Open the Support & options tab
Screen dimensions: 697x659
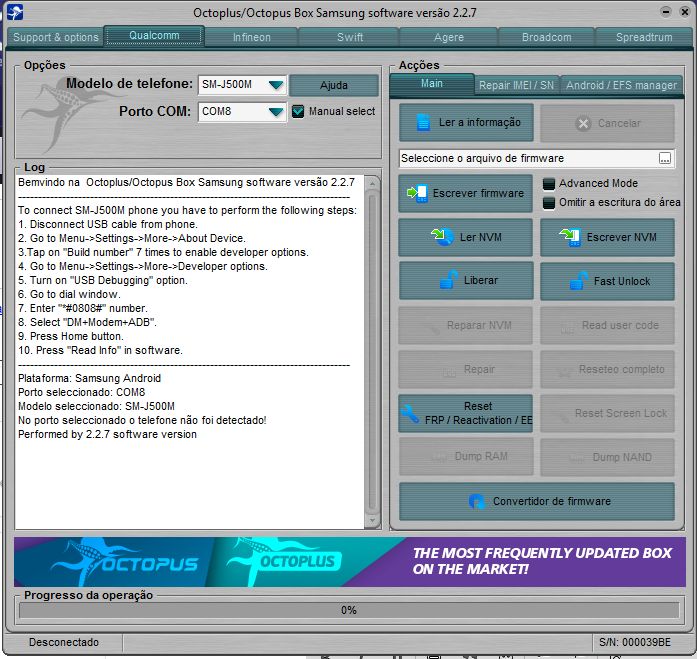click(56, 37)
